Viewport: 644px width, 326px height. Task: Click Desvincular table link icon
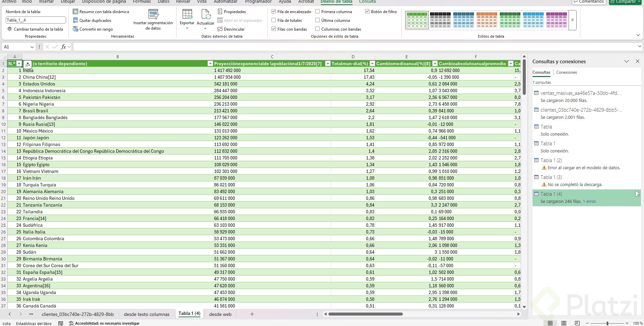(x=220, y=29)
